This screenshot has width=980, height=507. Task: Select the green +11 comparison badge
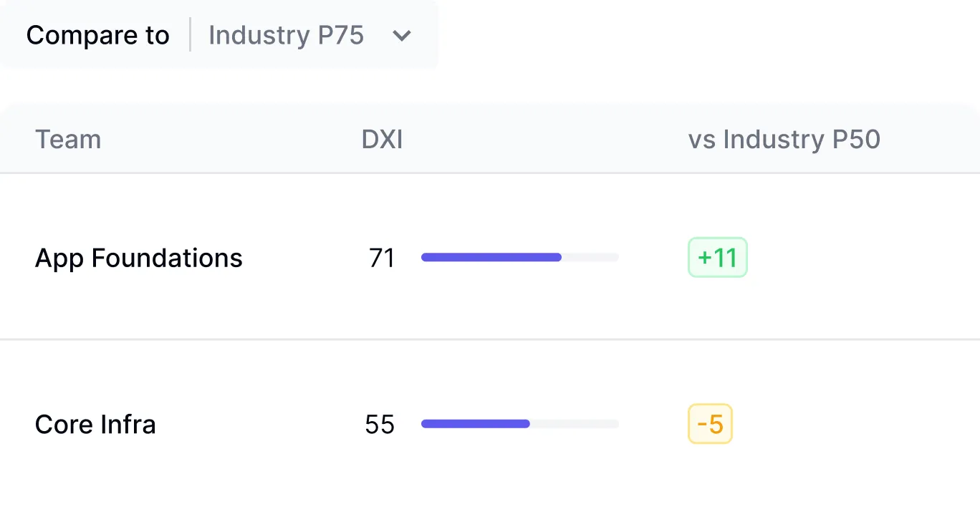click(717, 258)
